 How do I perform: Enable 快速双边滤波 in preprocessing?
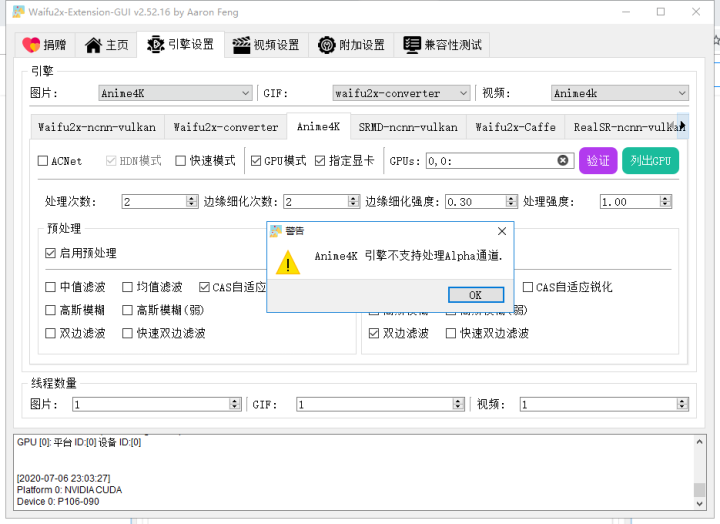point(127,333)
